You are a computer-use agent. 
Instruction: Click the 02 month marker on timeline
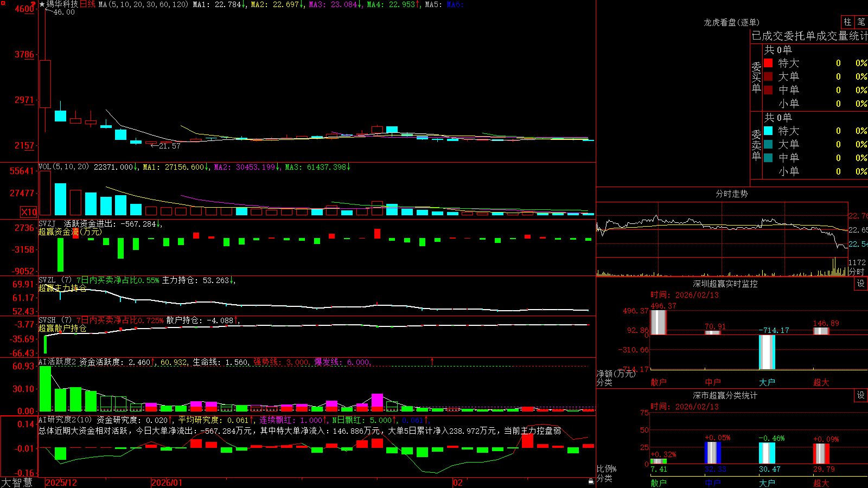tap(458, 483)
